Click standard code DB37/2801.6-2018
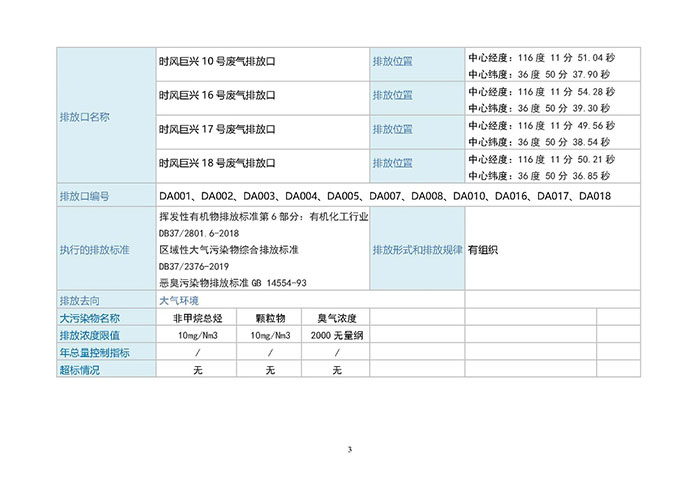Image resolution: width=700 pixels, height=495 pixels. pyautogui.click(x=199, y=233)
